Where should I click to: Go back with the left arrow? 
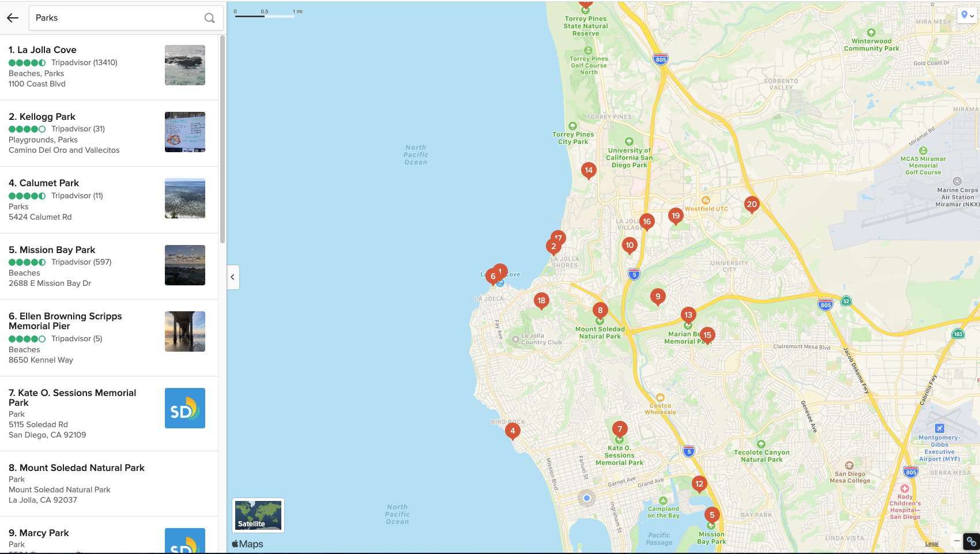click(13, 18)
